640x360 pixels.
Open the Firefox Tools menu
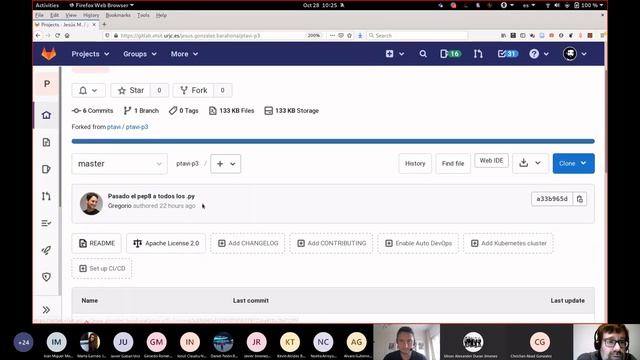point(143,15)
